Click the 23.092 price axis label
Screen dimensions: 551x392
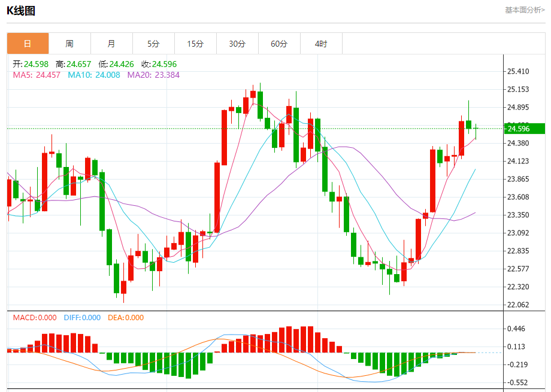click(518, 233)
